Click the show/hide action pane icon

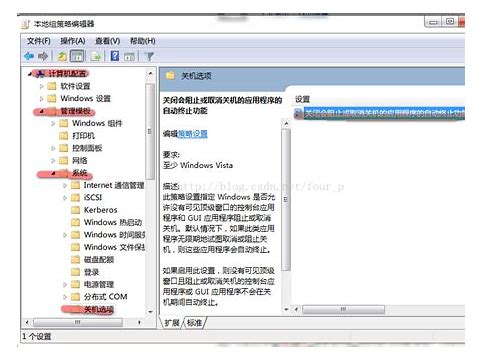(x=129, y=56)
